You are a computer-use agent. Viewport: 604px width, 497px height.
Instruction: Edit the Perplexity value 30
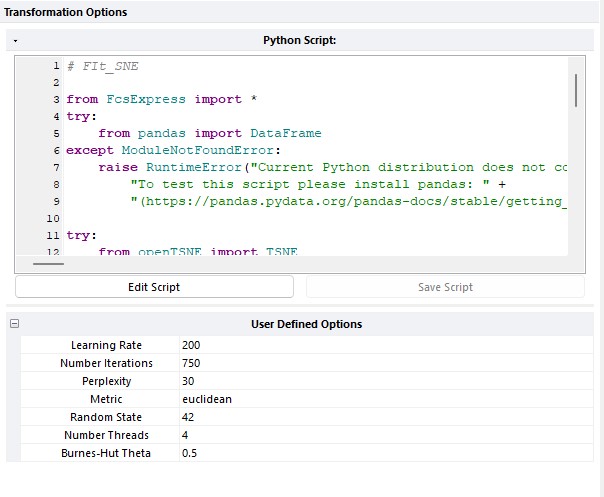386,381
